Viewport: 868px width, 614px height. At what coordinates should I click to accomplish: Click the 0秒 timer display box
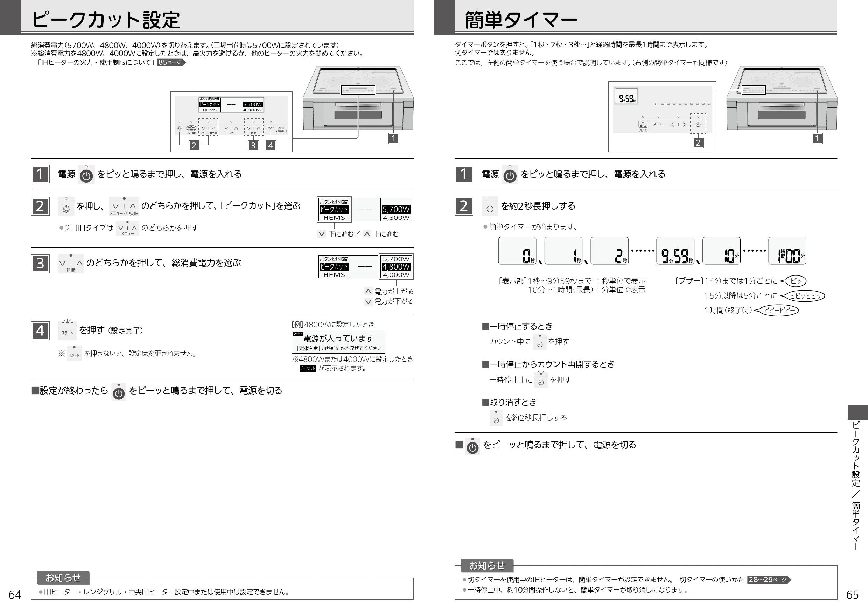517,251
